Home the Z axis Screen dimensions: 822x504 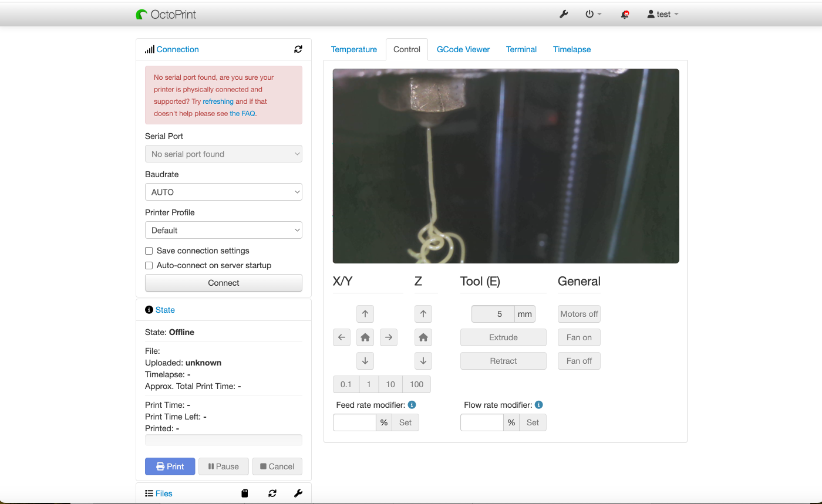coord(423,337)
